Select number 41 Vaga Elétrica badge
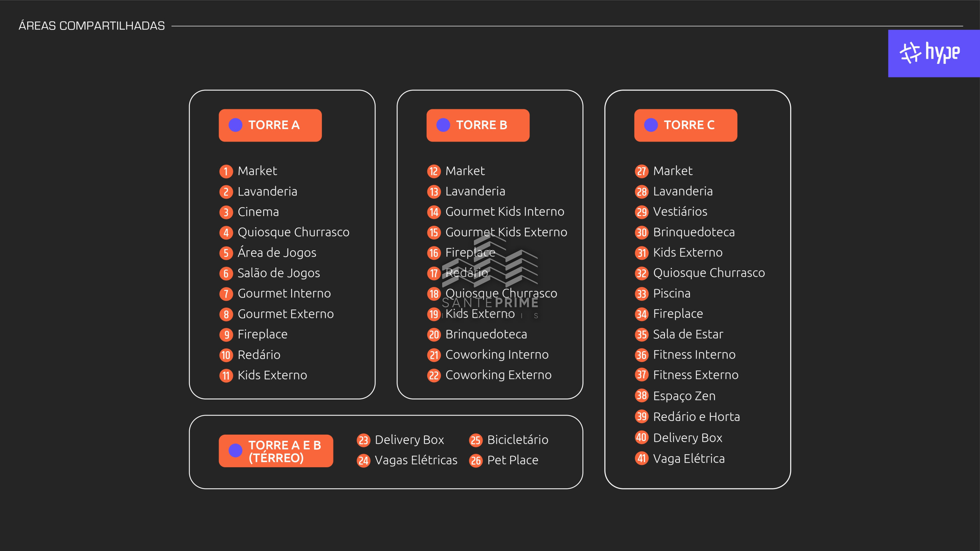 point(642,458)
